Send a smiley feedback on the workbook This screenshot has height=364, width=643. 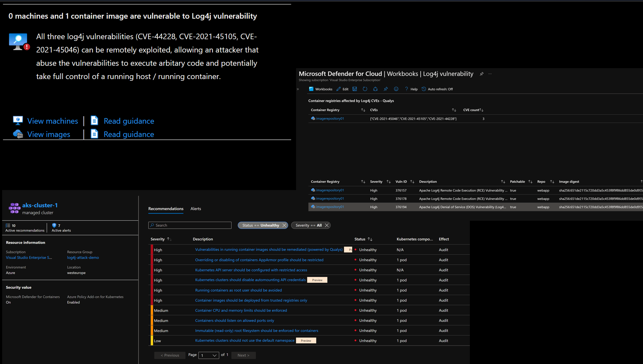(x=396, y=89)
